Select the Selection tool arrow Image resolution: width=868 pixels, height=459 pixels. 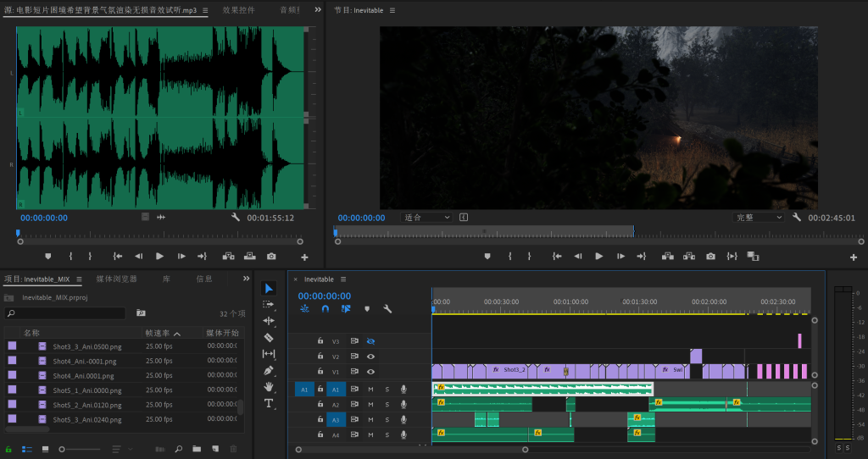click(x=269, y=289)
